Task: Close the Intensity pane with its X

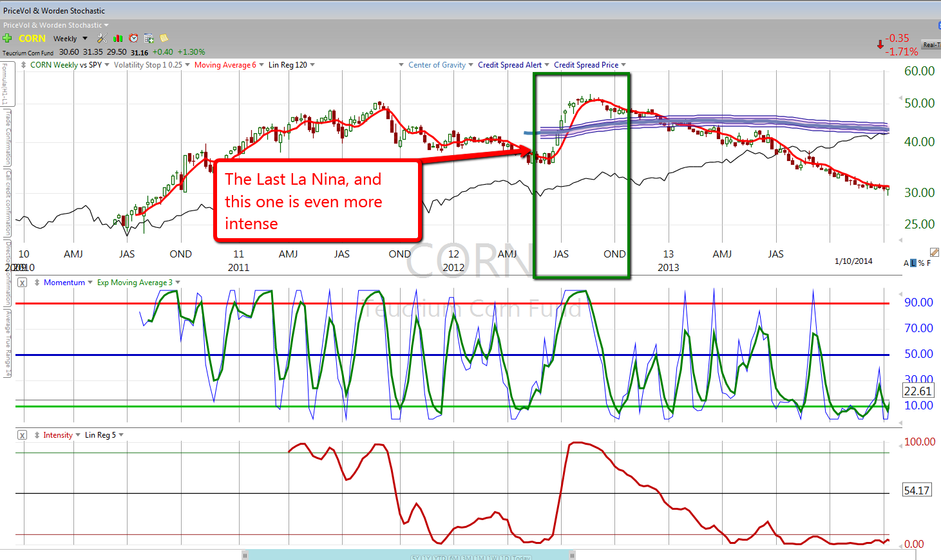Action: pos(22,435)
